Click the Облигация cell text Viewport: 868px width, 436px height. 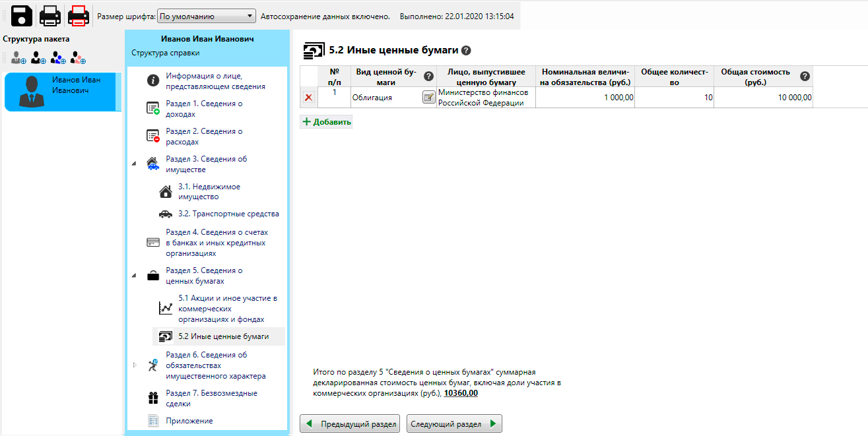click(x=372, y=98)
